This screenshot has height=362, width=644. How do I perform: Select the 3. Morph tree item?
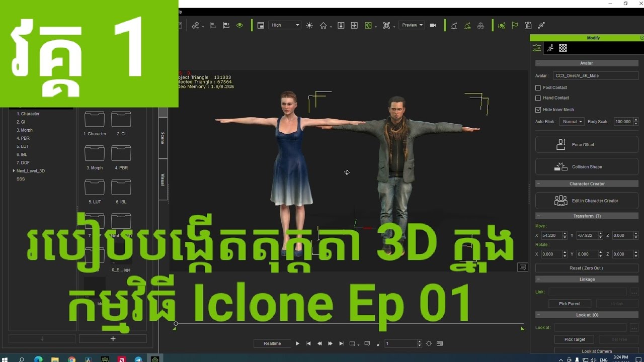point(24,130)
